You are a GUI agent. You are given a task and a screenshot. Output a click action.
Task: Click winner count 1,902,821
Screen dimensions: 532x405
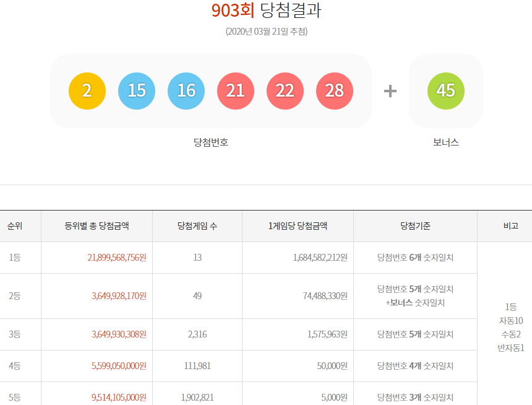[x=197, y=398]
